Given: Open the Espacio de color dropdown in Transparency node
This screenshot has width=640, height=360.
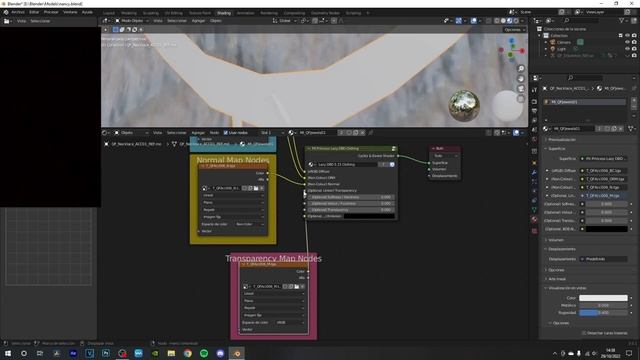Looking at the screenshot, I should pos(289,322).
